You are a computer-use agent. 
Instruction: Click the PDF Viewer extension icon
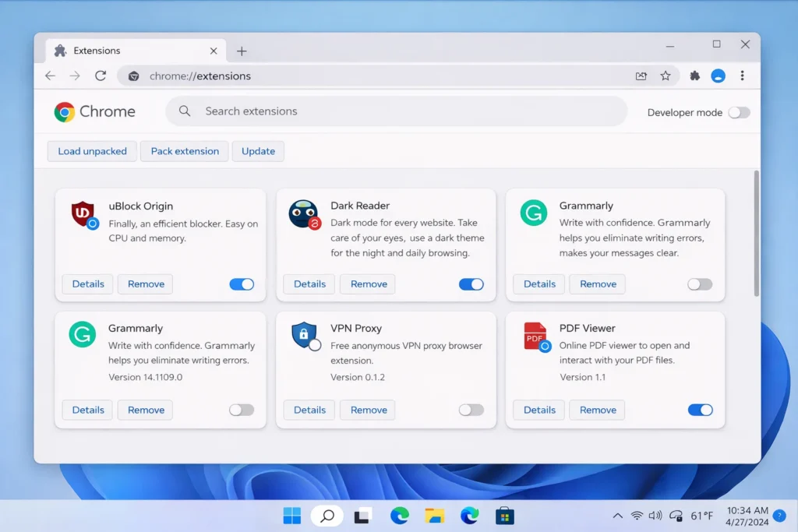(534, 337)
